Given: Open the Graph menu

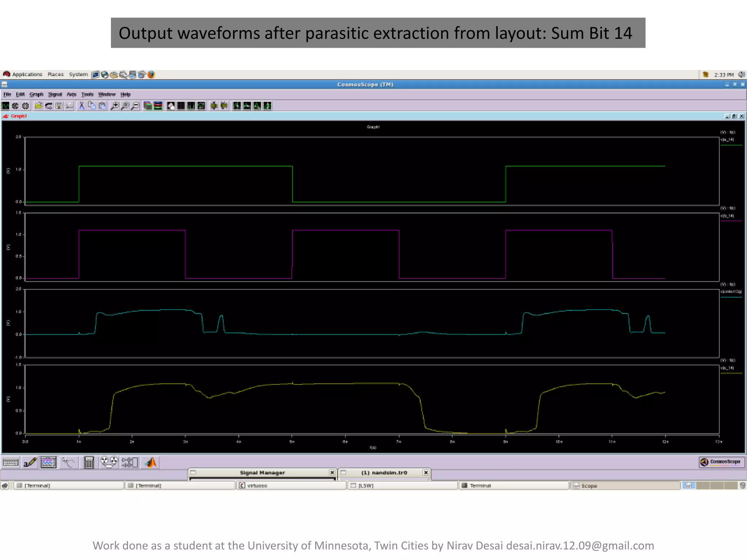Looking at the screenshot, I should [x=36, y=94].
